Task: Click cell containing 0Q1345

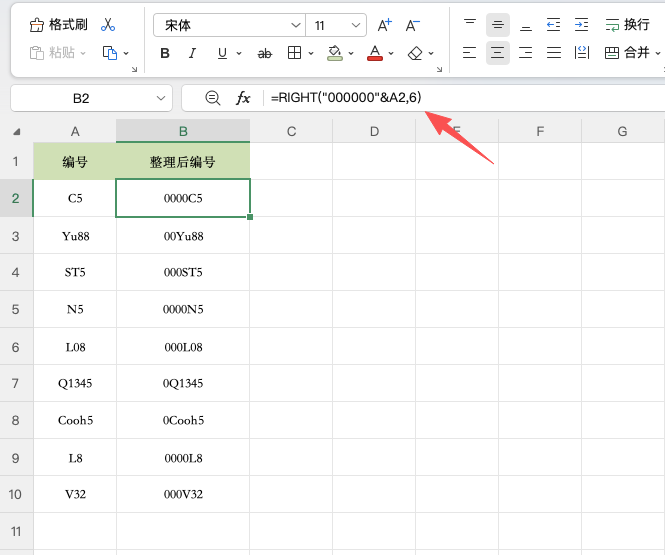Action: point(183,383)
